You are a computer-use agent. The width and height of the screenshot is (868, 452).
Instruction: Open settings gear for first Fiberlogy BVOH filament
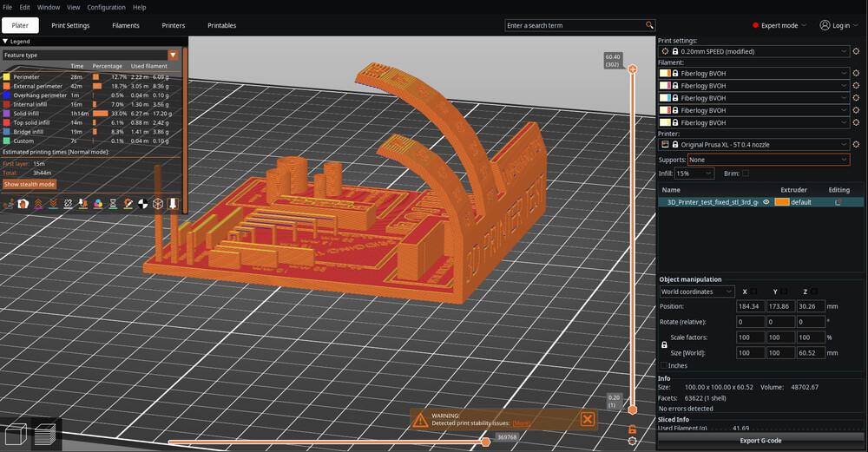click(x=857, y=73)
